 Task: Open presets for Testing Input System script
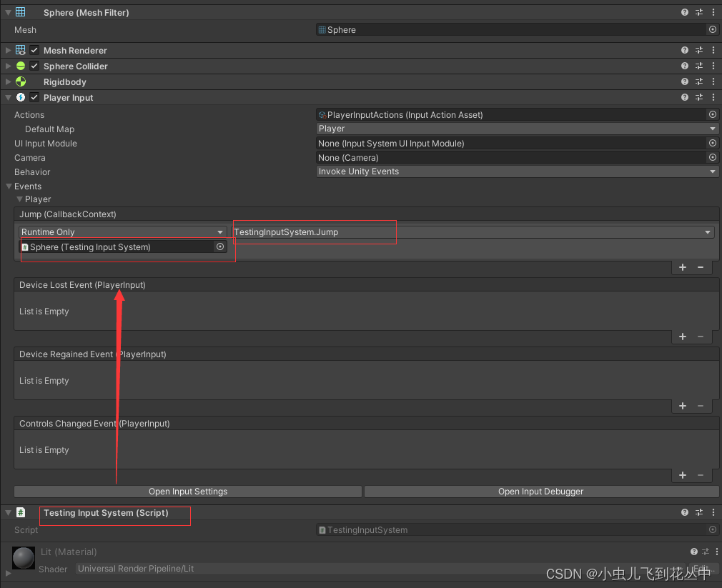[699, 512]
